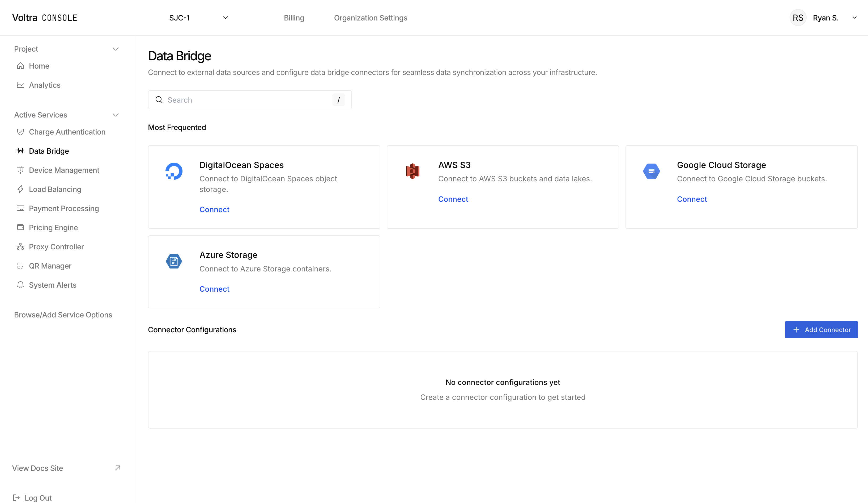Open QR Manager using its grid icon
The image size is (868, 503).
pyautogui.click(x=20, y=266)
